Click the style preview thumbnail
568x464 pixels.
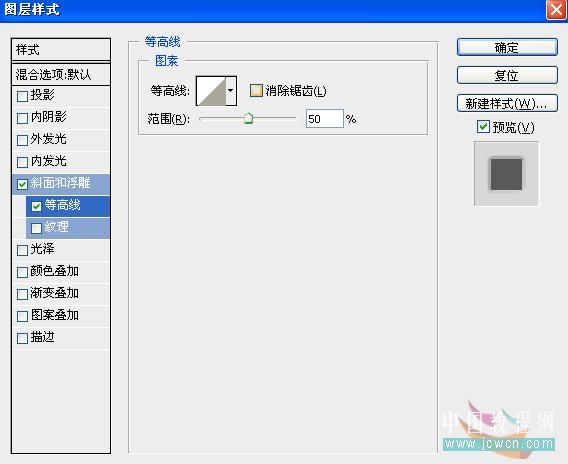(x=506, y=174)
